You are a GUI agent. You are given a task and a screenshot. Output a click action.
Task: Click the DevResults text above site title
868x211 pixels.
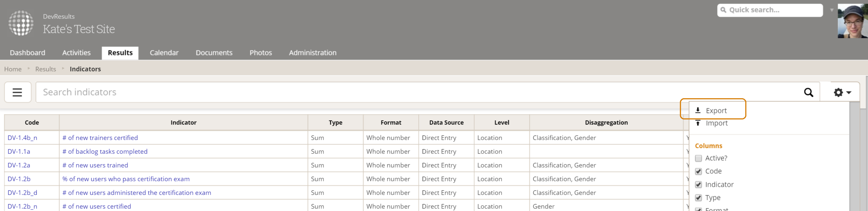tap(59, 16)
